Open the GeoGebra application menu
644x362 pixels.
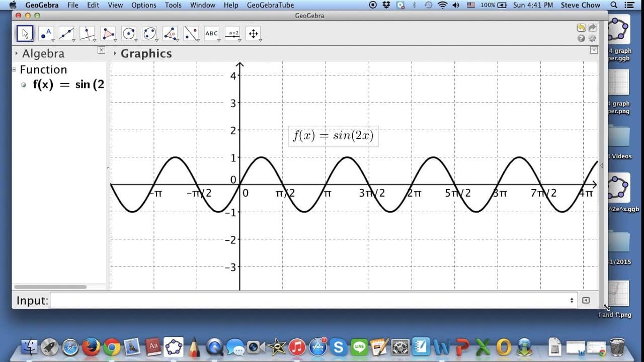pyautogui.click(x=42, y=5)
